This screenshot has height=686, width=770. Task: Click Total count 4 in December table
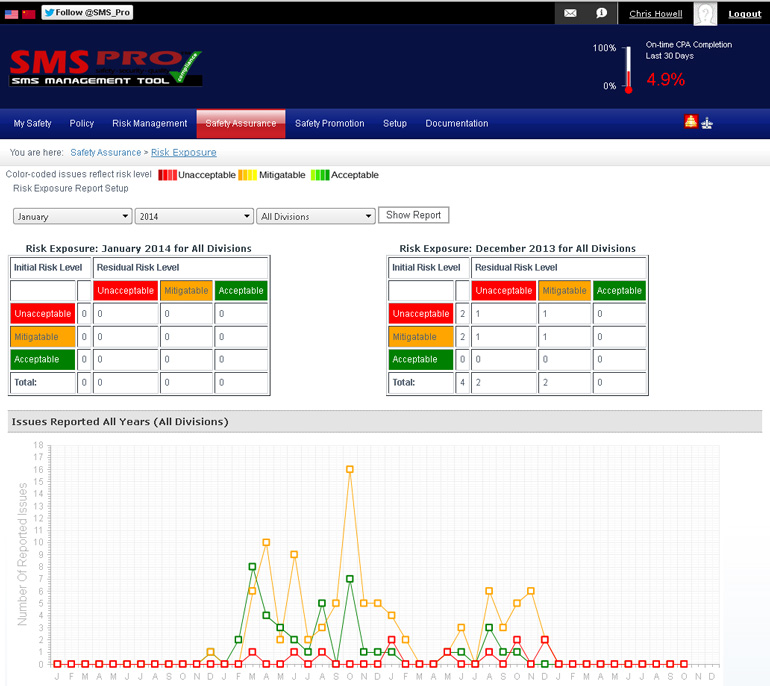point(462,383)
